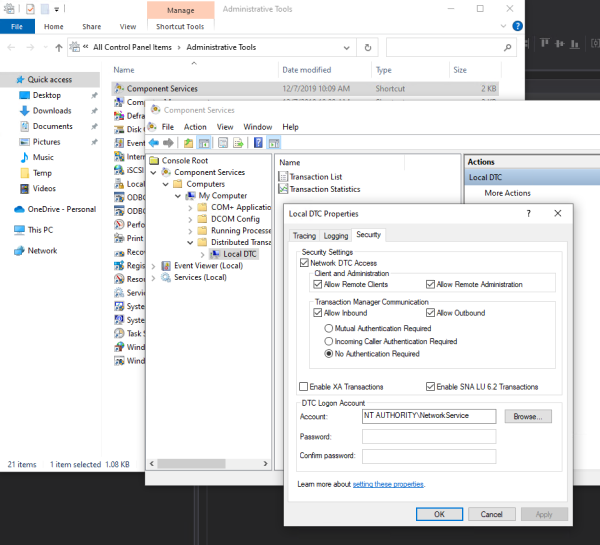The image size is (600, 545).
Task: Click the Show/Hide Console Tree icon
Action: [203, 142]
